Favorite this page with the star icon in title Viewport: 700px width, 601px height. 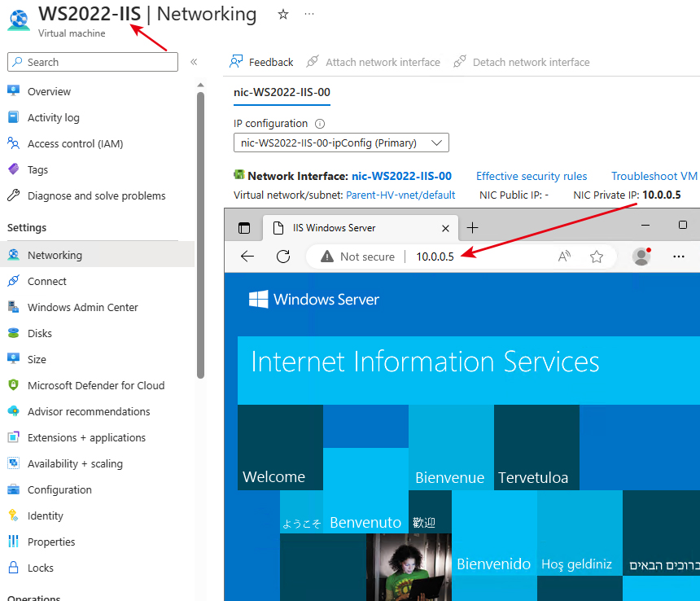(x=283, y=15)
